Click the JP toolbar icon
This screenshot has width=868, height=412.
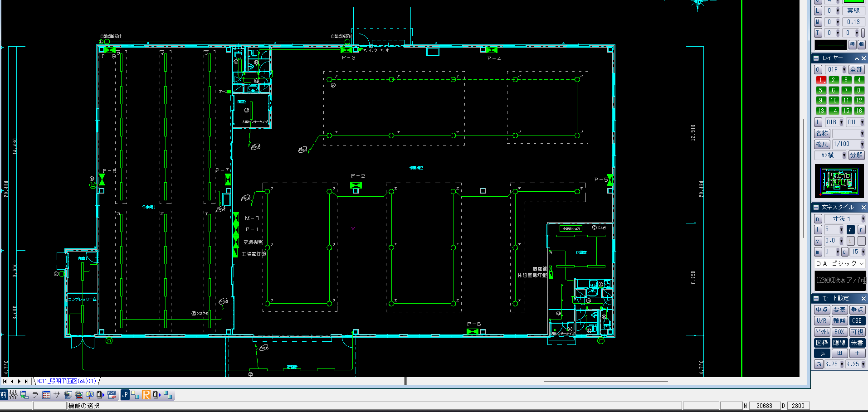pos(125,395)
